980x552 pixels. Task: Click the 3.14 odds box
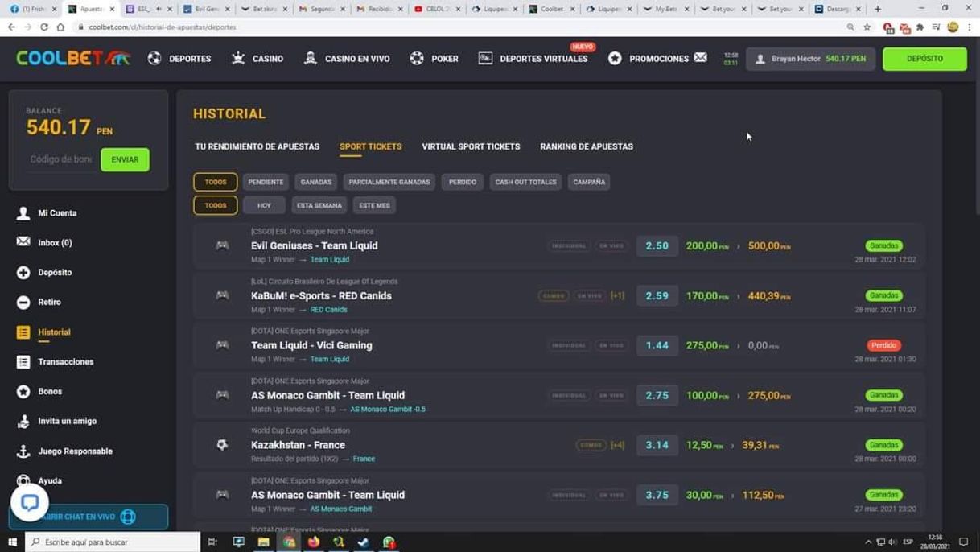point(657,445)
